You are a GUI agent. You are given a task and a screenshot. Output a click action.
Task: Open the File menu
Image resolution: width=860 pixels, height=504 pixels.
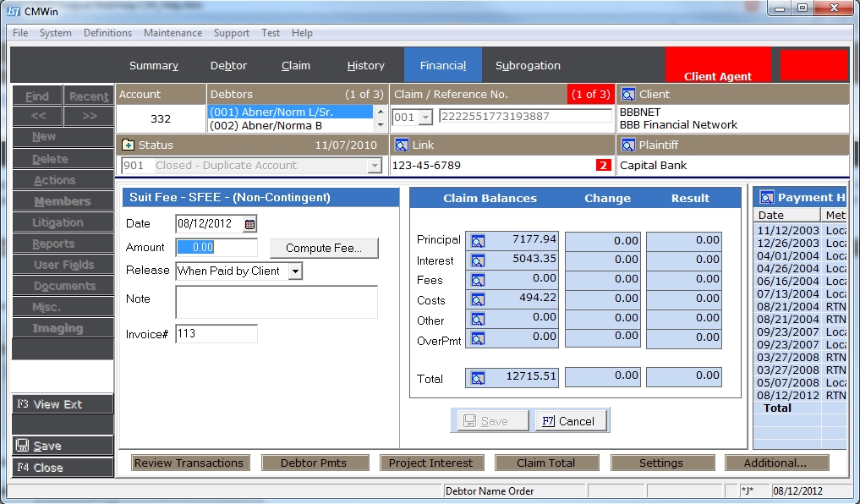coord(20,33)
